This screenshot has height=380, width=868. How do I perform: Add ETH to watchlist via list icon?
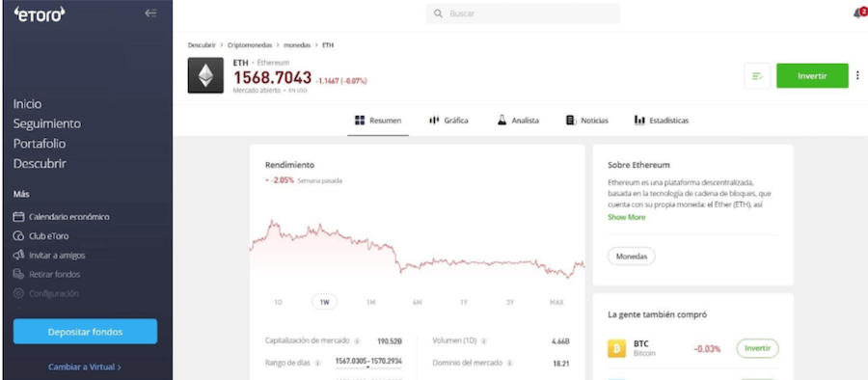pyautogui.click(x=757, y=76)
